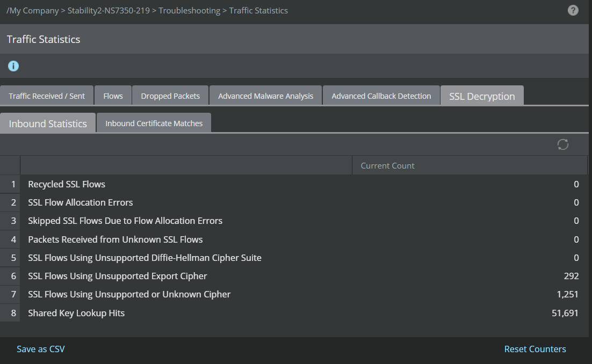Click SSL Flows Using Unsupported Export Cipher
The width and height of the screenshot is (592, 364).
(x=118, y=276)
